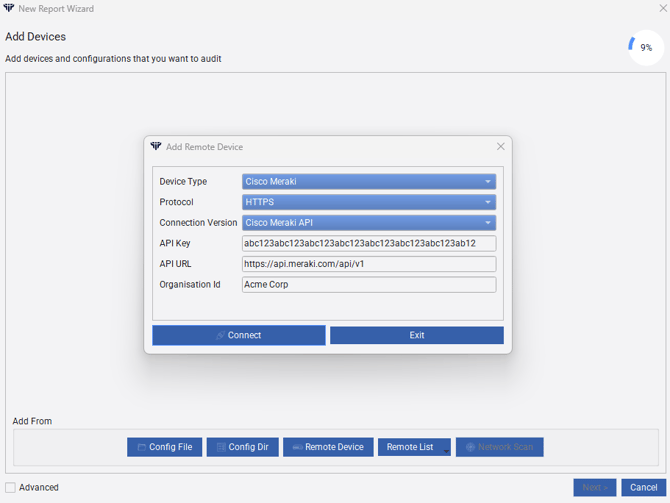Click the Config Dir button
The image size is (670, 503).
tap(243, 447)
